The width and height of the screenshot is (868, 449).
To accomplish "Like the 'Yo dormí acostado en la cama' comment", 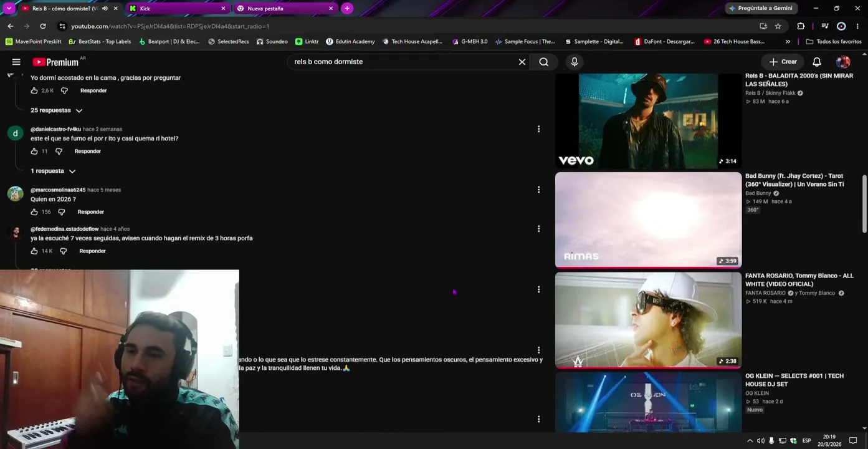I will (x=34, y=90).
